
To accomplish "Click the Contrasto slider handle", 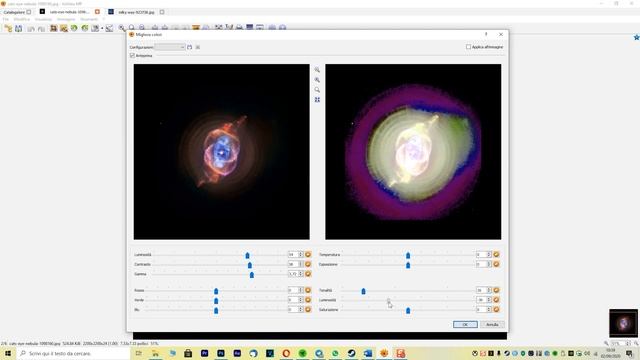I will (x=250, y=265).
